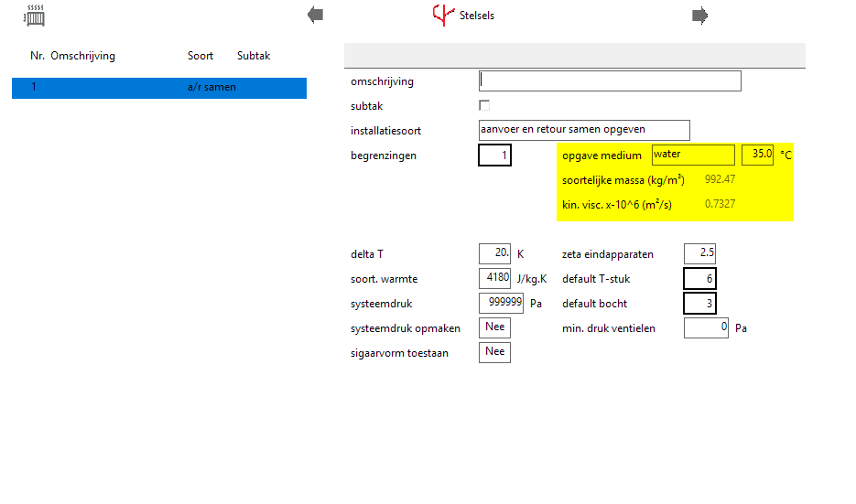Click the radiator icon in top-left corner
This screenshot has height=504, width=856.
35,16
